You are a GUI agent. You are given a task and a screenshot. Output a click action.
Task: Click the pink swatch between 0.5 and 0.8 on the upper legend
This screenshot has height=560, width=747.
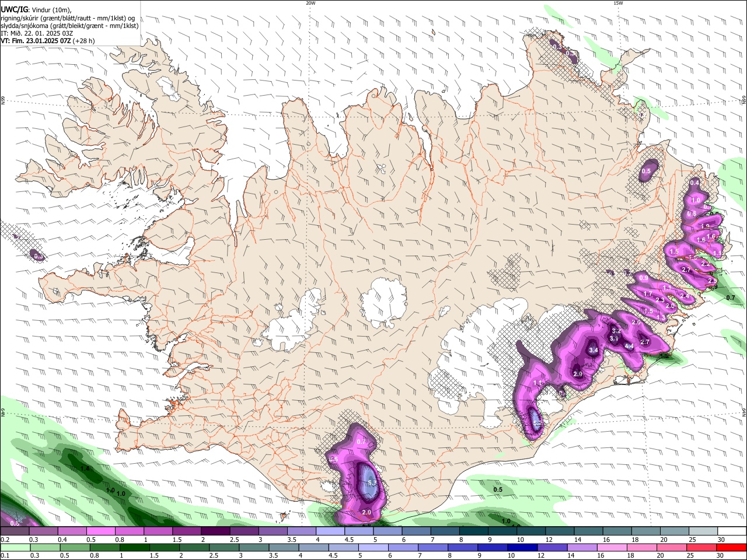tap(100, 531)
